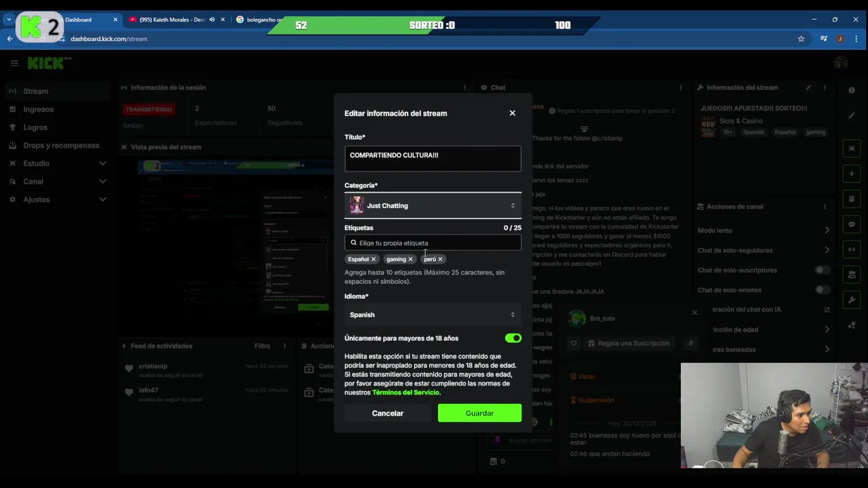Open chat IA moderation external link icon
The height and width of the screenshot is (488, 868).
[x=827, y=310]
